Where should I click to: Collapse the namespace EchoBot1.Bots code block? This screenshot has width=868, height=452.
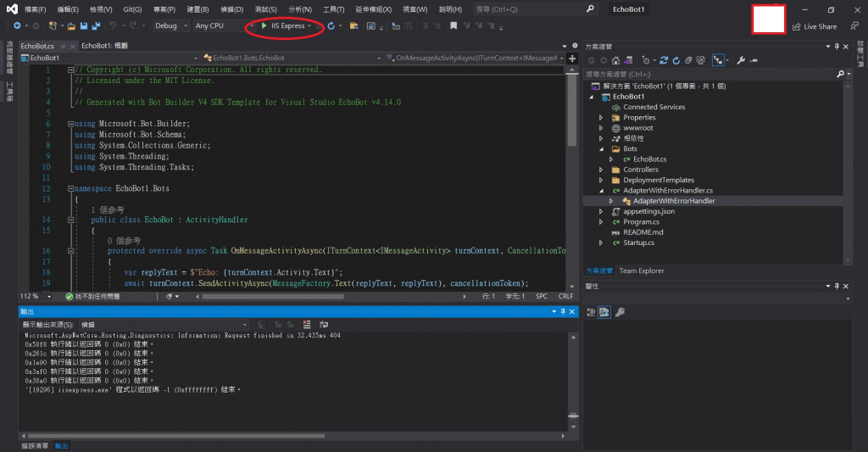[x=71, y=188]
